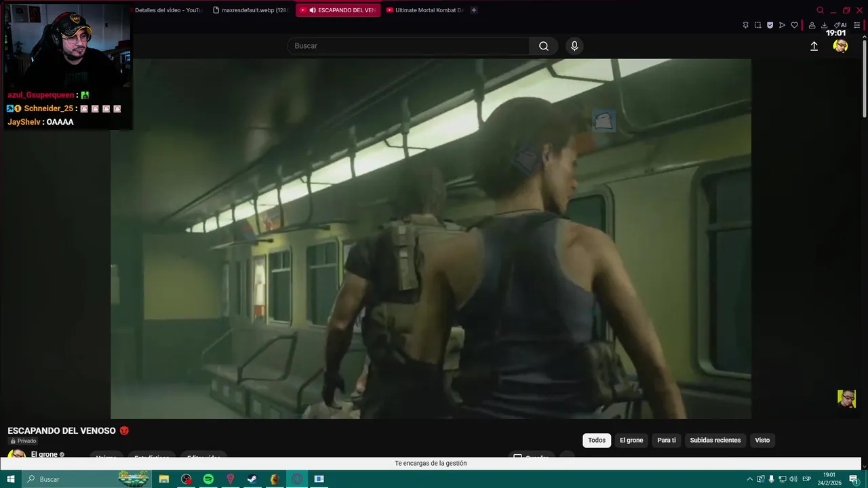Click the video title ESCAPANDO DEL VENOSO
The image size is (868, 488).
click(x=62, y=431)
